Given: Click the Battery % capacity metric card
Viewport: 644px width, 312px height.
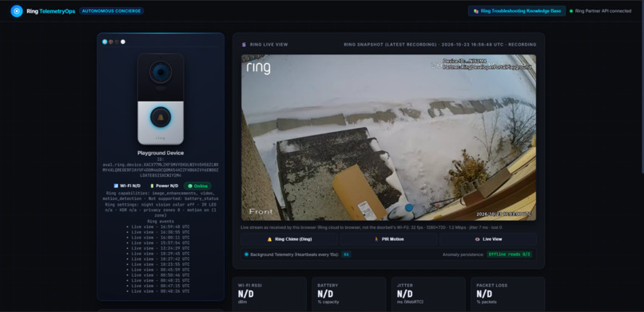Looking at the screenshot, I should pyautogui.click(x=348, y=294).
